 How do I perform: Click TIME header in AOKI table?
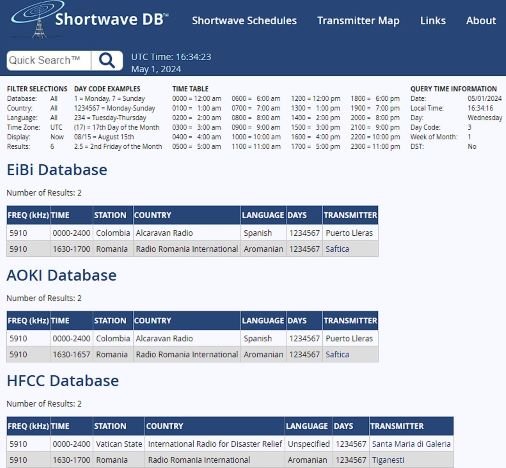71,321
